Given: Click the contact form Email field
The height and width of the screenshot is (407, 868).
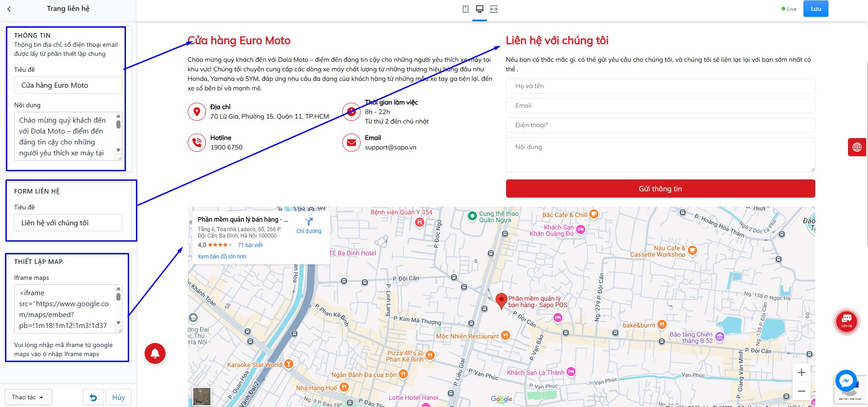Looking at the screenshot, I should click(660, 105).
